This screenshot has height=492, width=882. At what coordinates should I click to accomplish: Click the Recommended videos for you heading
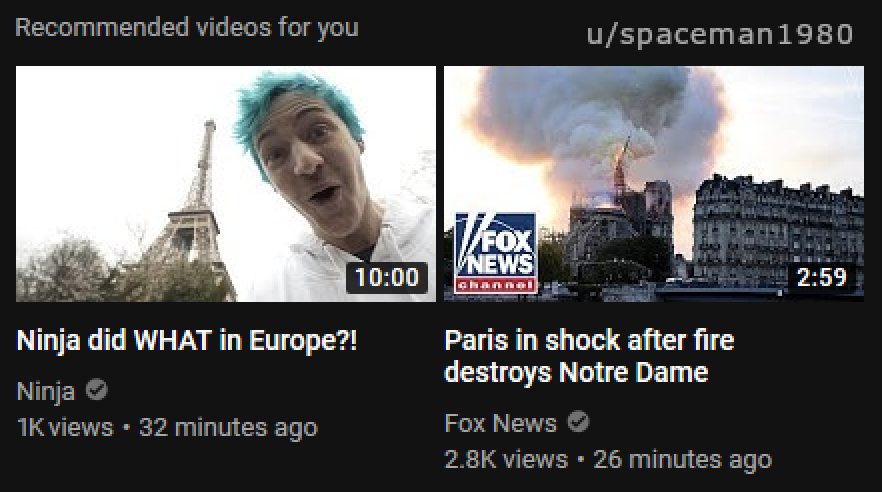(x=187, y=28)
